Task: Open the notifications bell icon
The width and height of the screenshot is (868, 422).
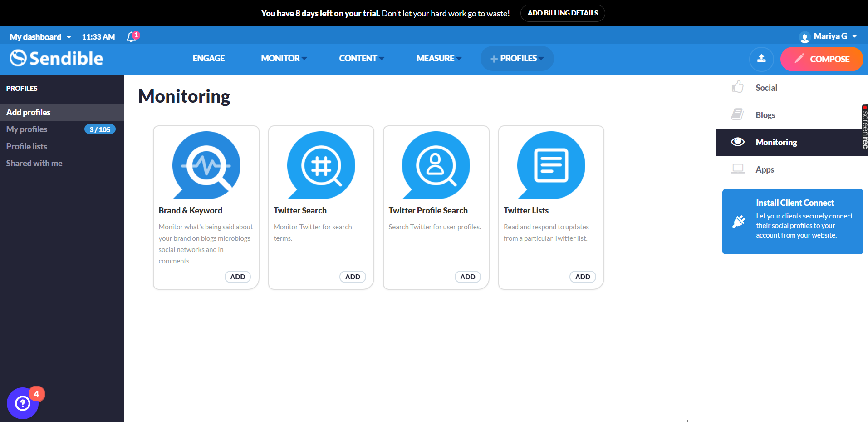Action: [132, 37]
